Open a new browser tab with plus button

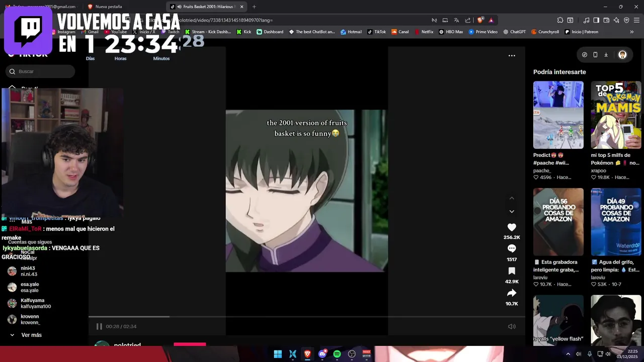point(254,7)
